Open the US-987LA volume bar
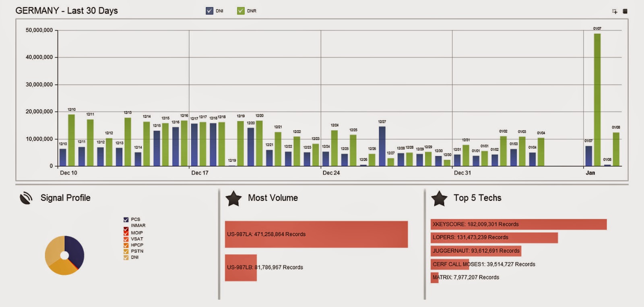Screen dimensions: 644x307 pyautogui.click(x=316, y=234)
